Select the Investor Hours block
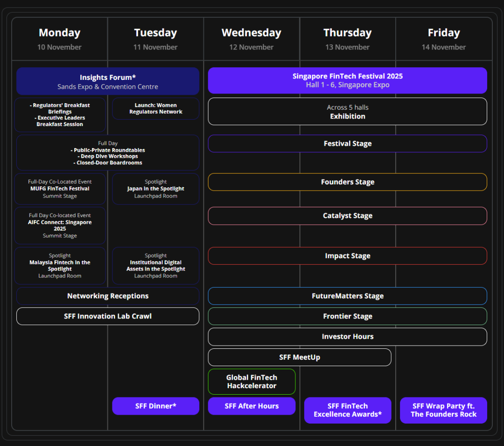 tap(347, 337)
